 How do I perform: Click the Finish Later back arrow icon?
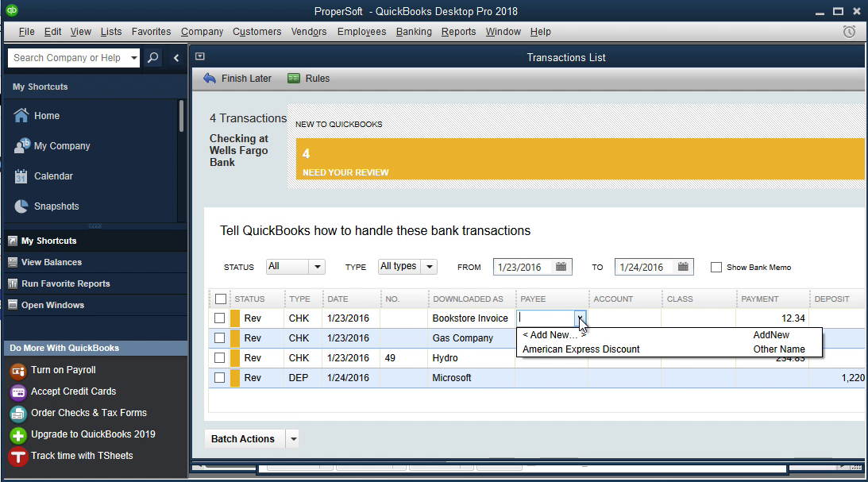pyautogui.click(x=209, y=79)
